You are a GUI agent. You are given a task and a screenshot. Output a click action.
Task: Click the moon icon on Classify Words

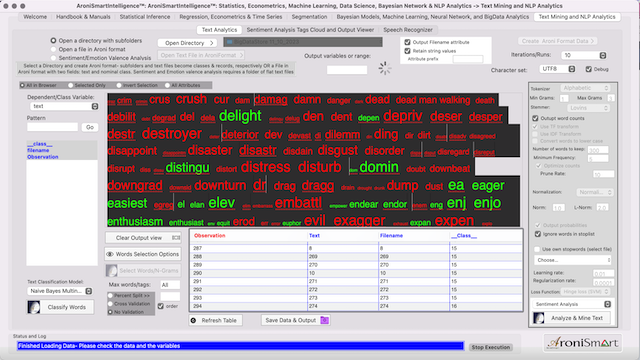pyautogui.click(x=34, y=307)
